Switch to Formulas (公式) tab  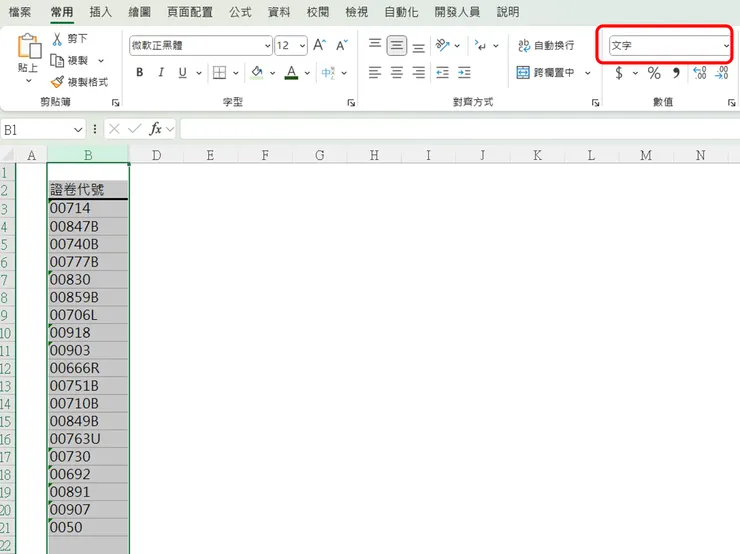[240, 12]
